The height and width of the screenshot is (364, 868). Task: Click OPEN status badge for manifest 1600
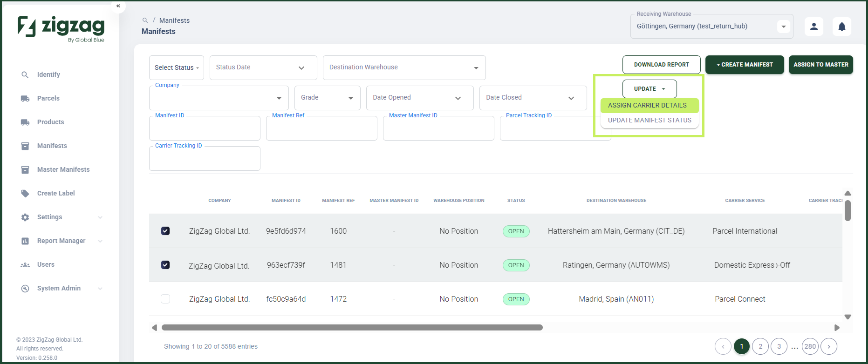516,231
